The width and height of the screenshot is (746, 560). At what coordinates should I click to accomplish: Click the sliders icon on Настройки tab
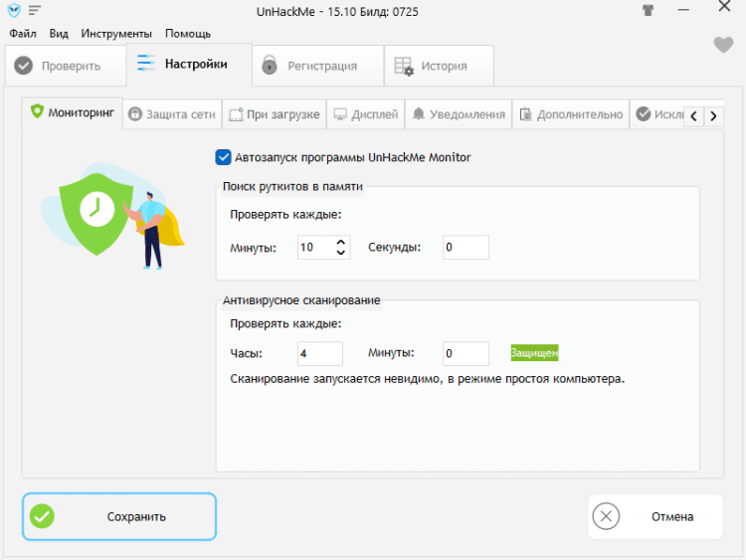pos(145,63)
